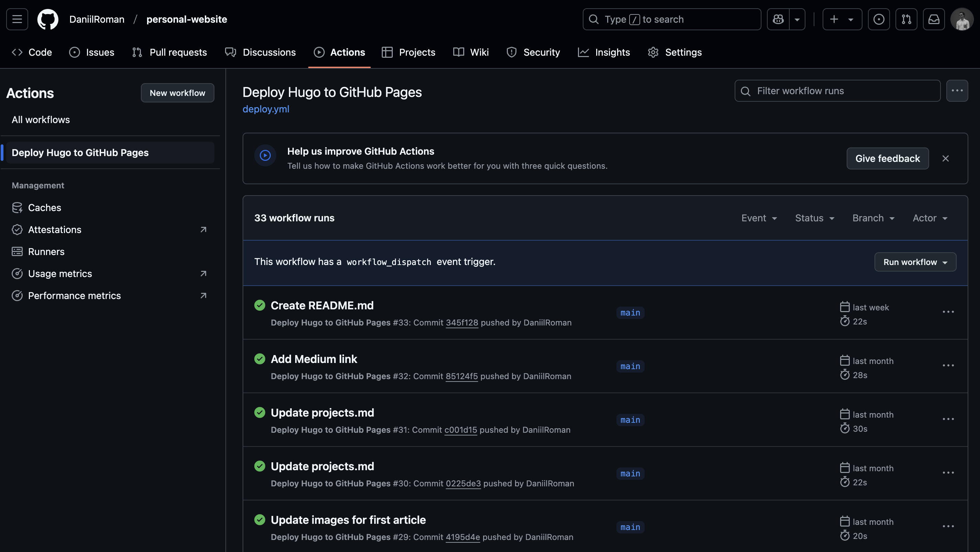Screen dimensions: 980x552
Task: Open Update projects.md run #31
Action: tap(322, 413)
